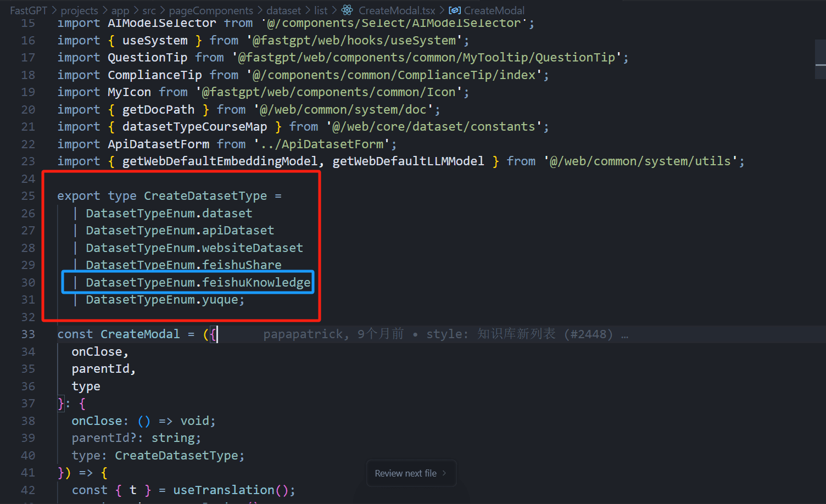Screen dimensions: 826x504
Task: Click the arrow icon in Review next file
Action: click(444, 473)
